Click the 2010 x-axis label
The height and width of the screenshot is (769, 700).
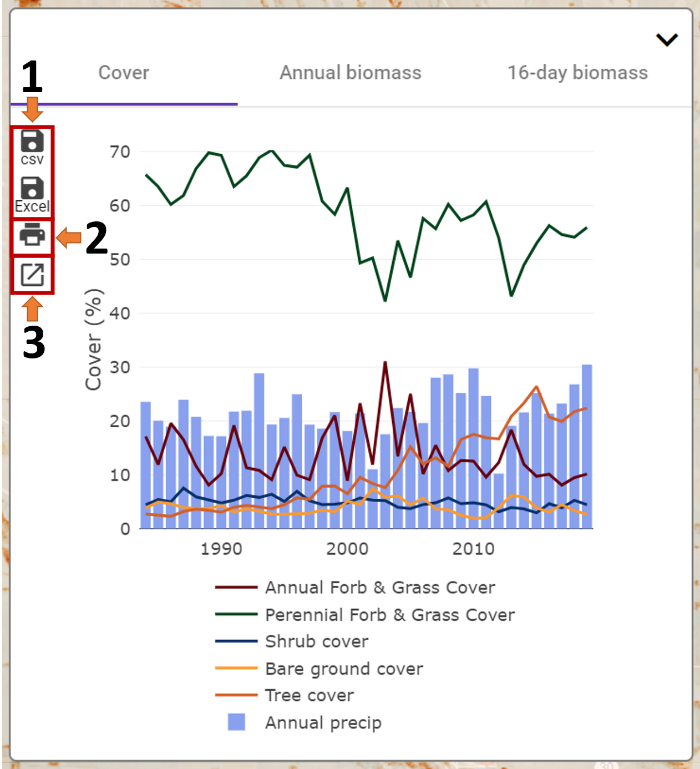(x=473, y=549)
